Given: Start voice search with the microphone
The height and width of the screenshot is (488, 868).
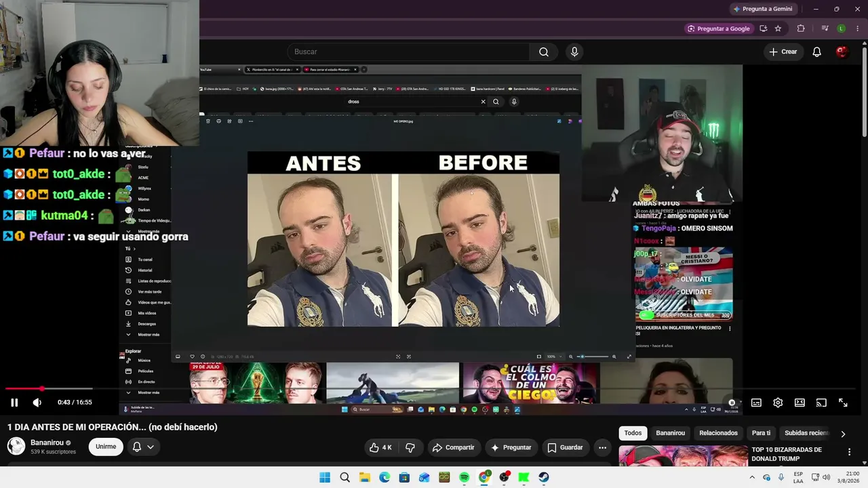Looking at the screenshot, I should (574, 52).
